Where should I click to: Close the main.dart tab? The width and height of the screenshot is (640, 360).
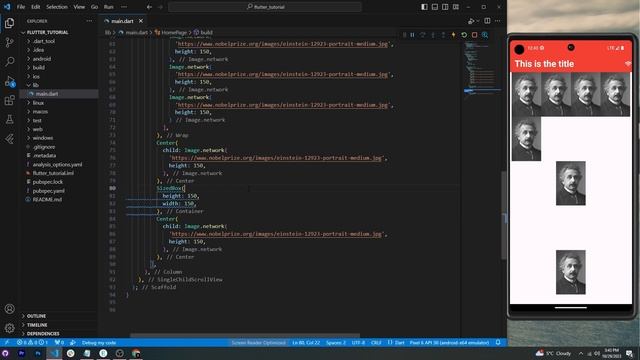pyautogui.click(x=141, y=21)
